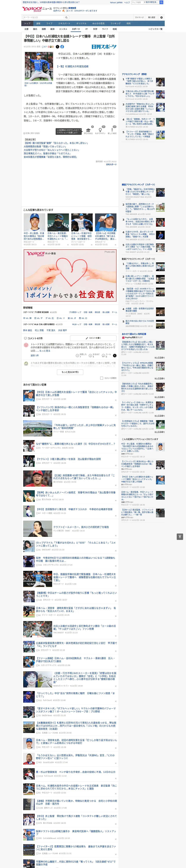
Task: Open 大谷 翔平 MLB player link
Action: (x=62, y=330)
